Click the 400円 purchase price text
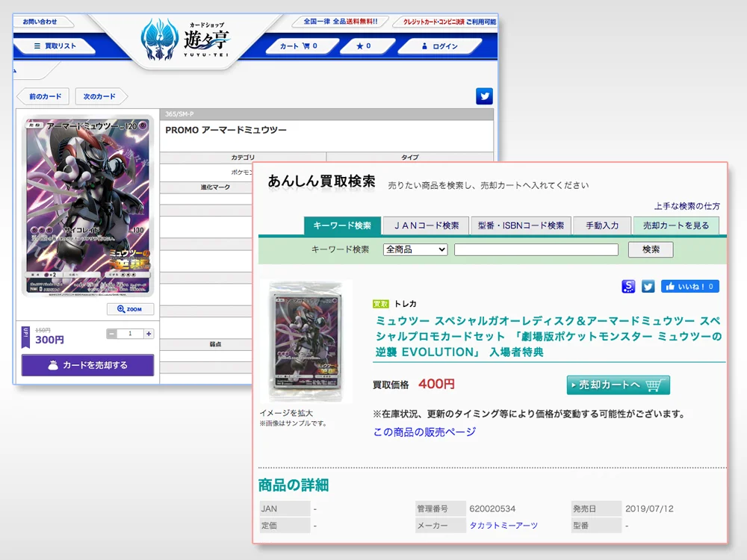Viewport: 747px width, 560px height. click(436, 384)
